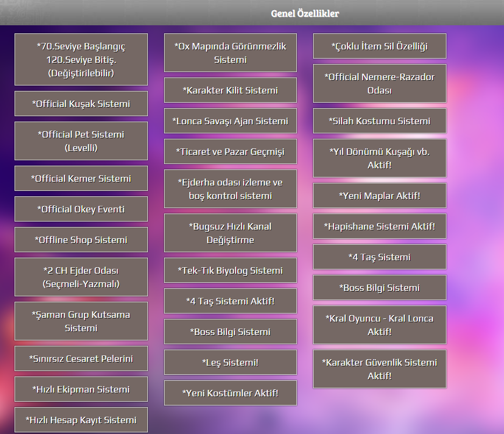504x434 pixels.
Task: Click right column 4 Taş Sistemi box
Action: pos(380,257)
